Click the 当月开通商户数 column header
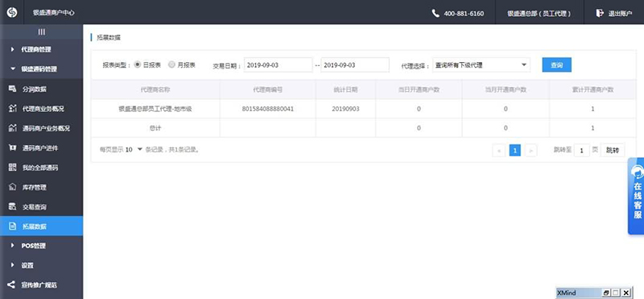This screenshot has width=644, height=299. (x=506, y=89)
